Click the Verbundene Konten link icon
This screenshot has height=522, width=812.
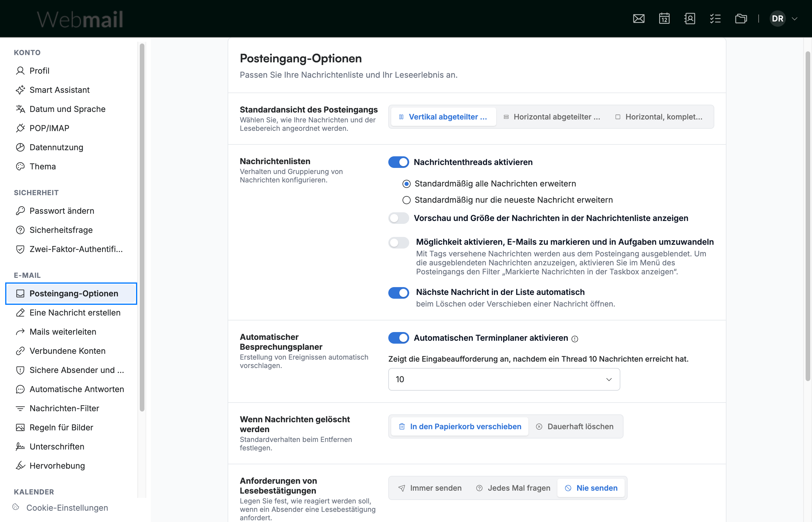(20, 351)
